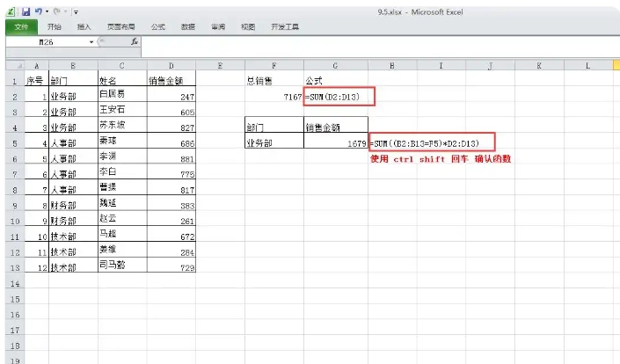Click the 销售金额 header cell in column D
This screenshot has width=620, height=364.
click(x=171, y=78)
